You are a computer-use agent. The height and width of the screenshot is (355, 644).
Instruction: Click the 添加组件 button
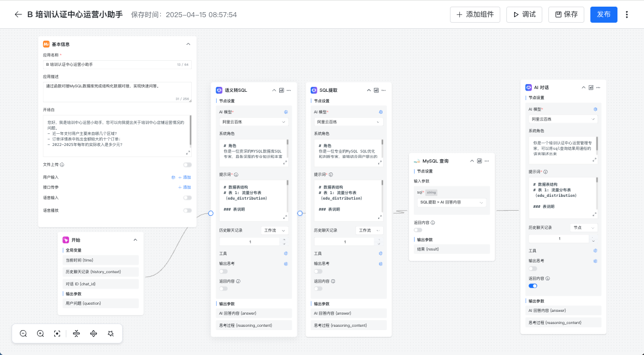point(475,14)
